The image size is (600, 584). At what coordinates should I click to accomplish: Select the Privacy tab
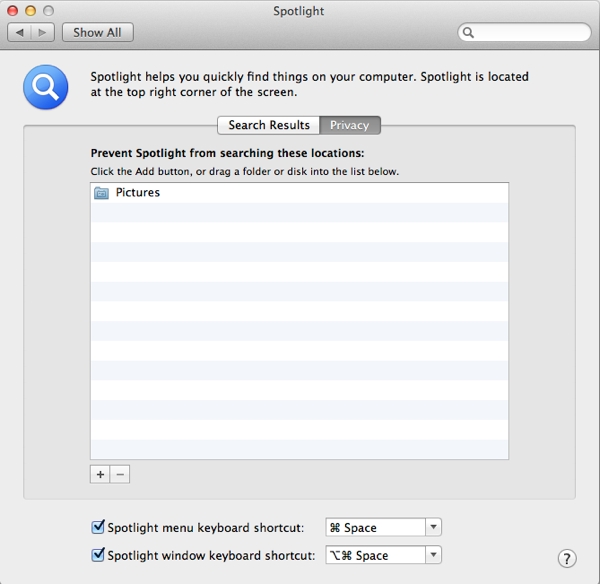point(350,125)
